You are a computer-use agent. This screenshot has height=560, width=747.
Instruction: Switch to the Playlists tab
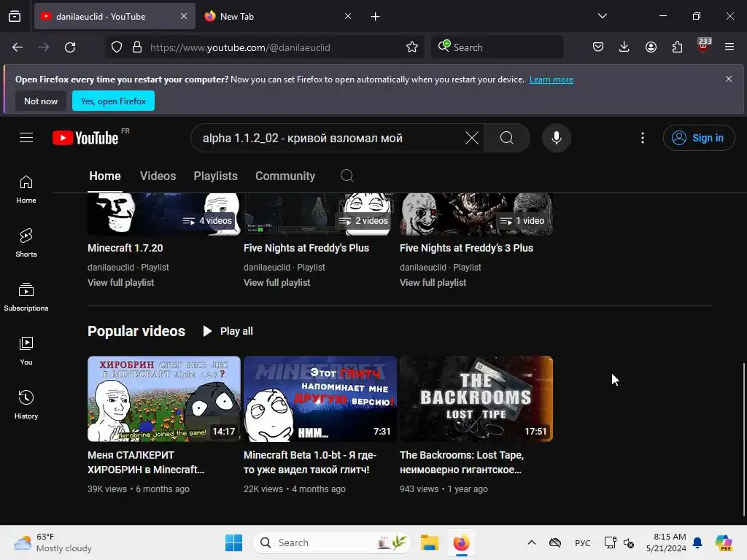click(x=215, y=176)
